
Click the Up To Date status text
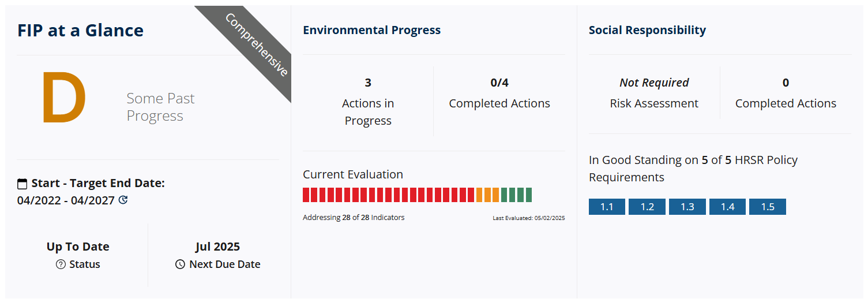coord(78,247)
